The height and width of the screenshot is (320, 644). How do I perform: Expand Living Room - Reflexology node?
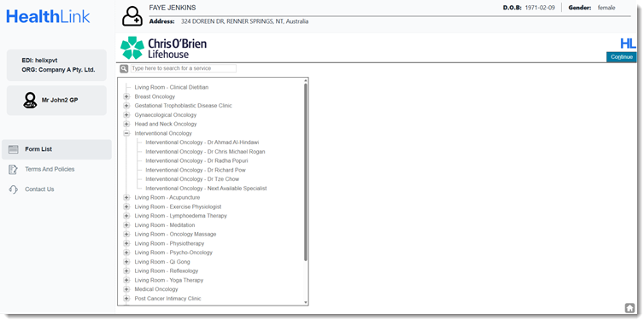(126, 271)
